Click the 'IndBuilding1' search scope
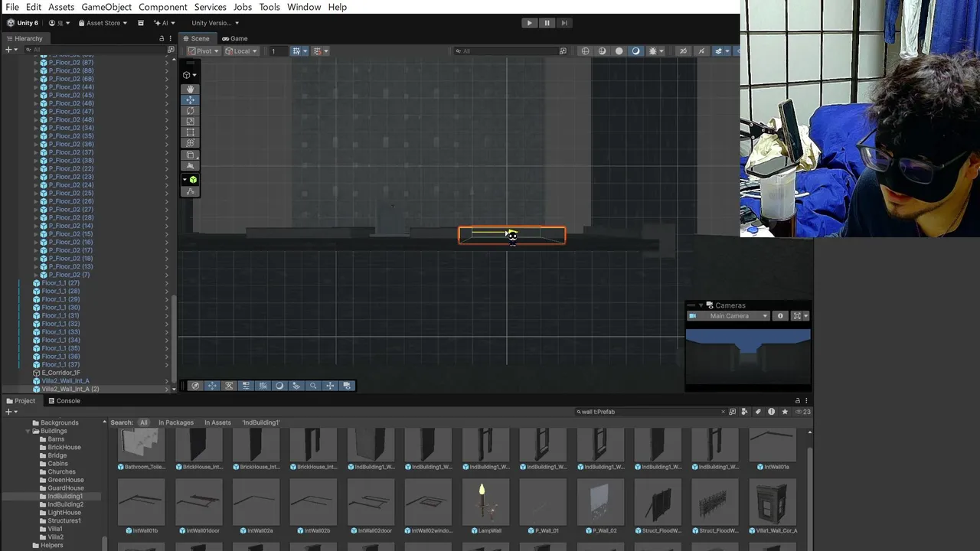This screenshot has width=980, height=551. coord(261,422)
